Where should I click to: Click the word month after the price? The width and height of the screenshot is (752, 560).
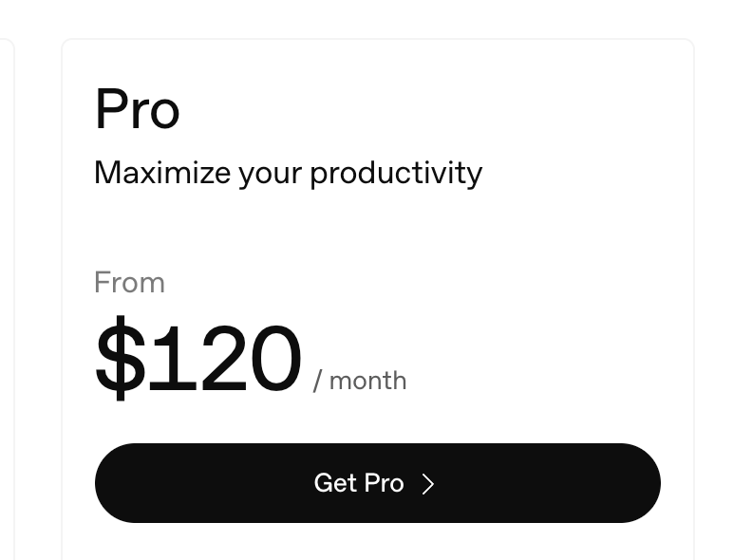click(x=367, y=382)
